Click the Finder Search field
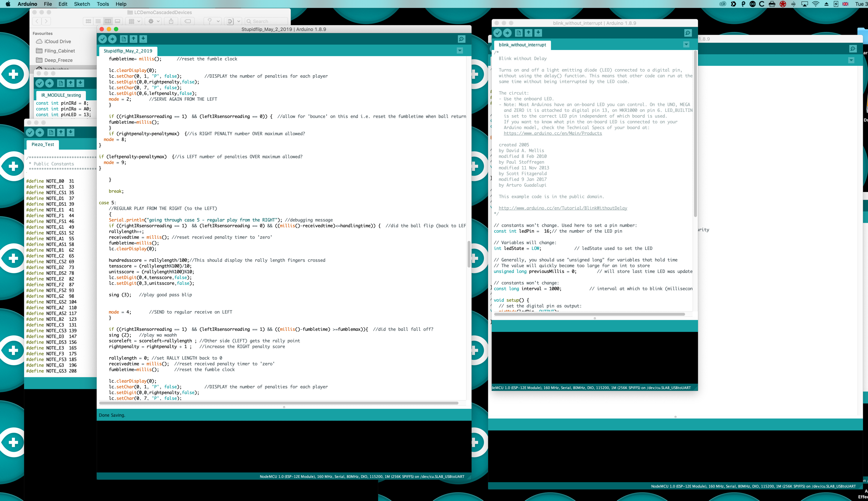The height and width of the screenshot is (501, 868). click(x=267, y=21)
